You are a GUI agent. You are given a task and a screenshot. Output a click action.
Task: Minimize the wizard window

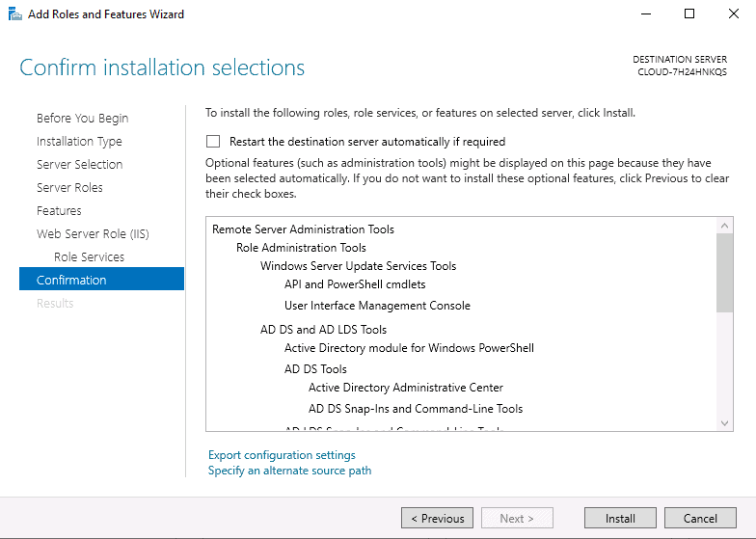pyautogui.click(x=646, y=13)
